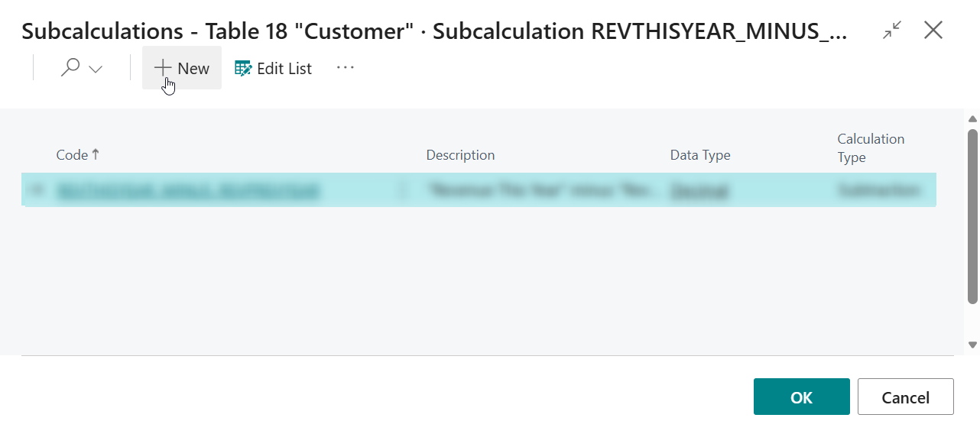980x434 pixels.
Task: Confirm with the OK button
Action: pos(801,397)
